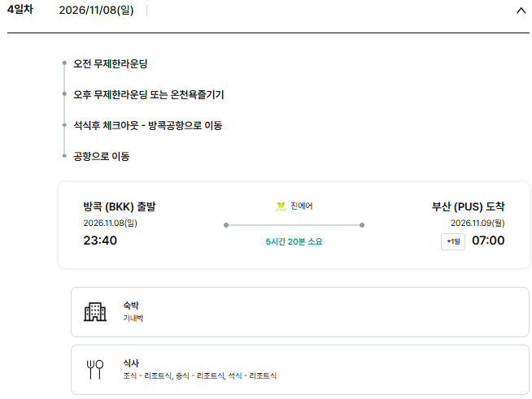Click the flight route arrival dot
The width and height of the screenshot is (532, 399).
[x=362, y=225]
